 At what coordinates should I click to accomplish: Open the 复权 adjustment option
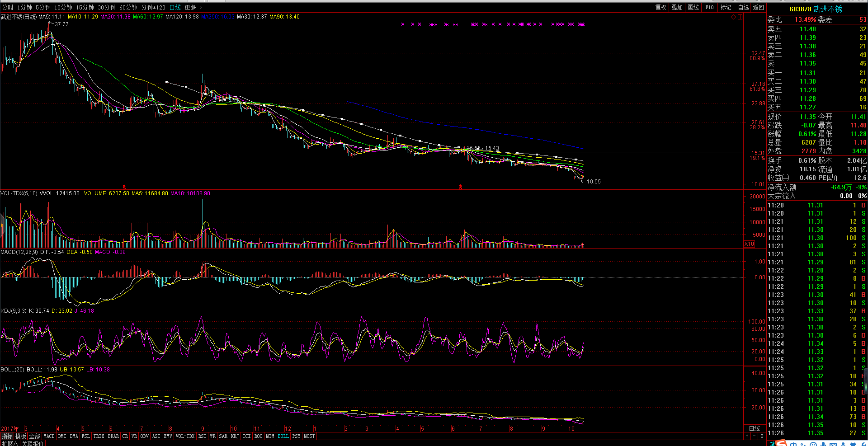(x=661, y=7)
